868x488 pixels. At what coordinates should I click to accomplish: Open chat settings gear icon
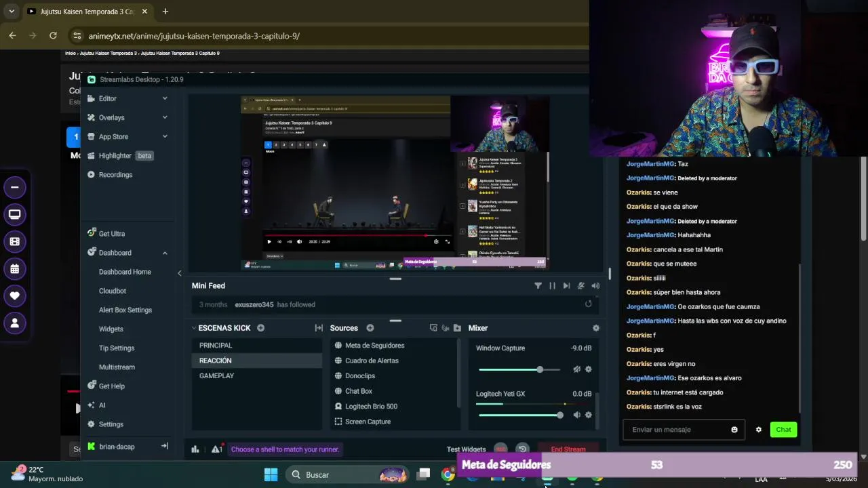(x=758, y=430)
